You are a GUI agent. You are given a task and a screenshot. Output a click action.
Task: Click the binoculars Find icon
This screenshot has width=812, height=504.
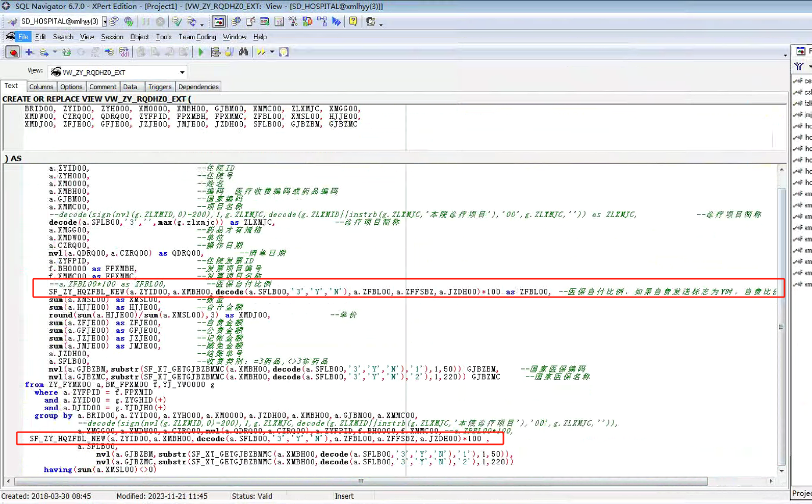click(244, 52)
